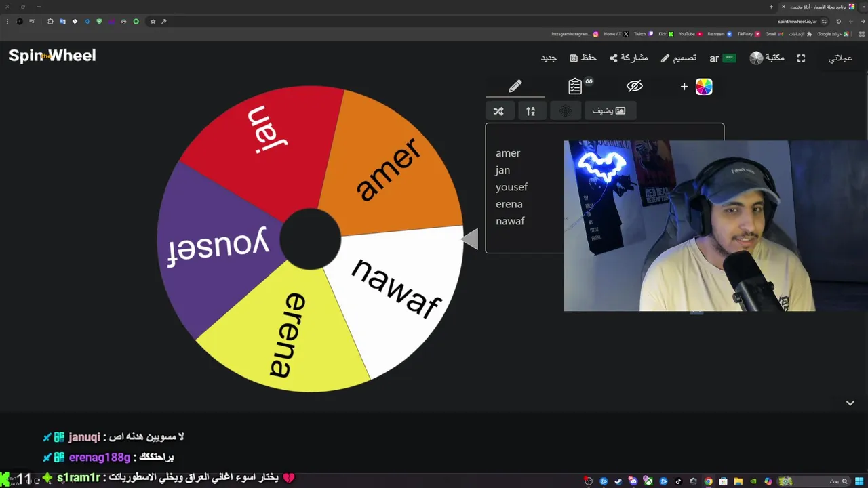Open Chrome from the taskbar
The width and height of the screenshot is (868, 488).
point(708,481)
